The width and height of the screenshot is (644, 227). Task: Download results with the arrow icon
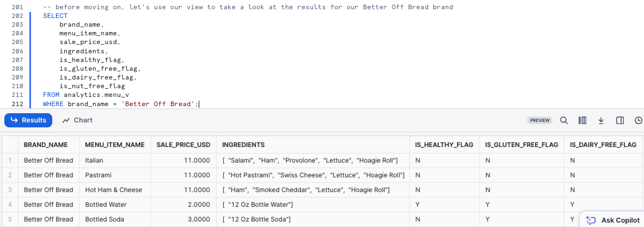tap(602, 120)
